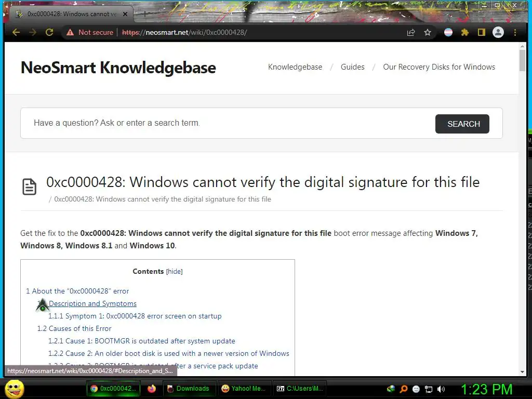
Task: Open the Guides nav item
Action: (353, 67)
